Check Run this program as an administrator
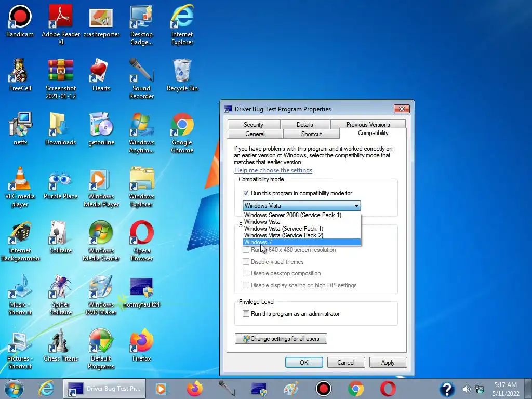Image resolution: width=532 pixels, height=399 pixels. [x=246, y=314]
